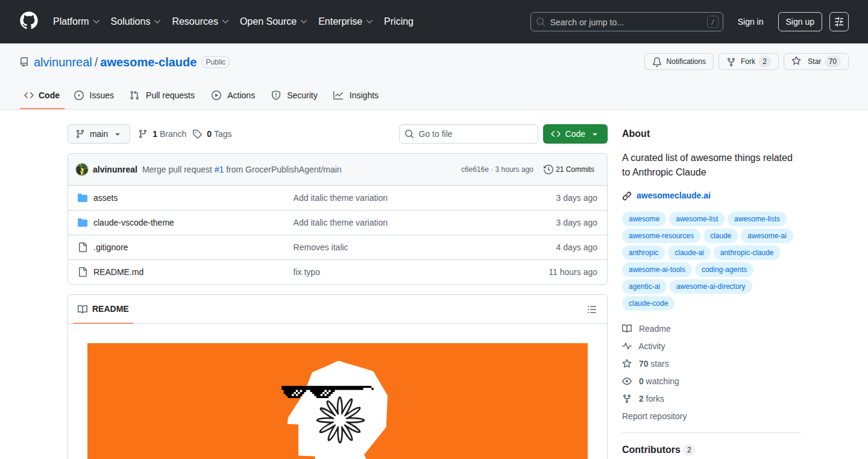Click the c6e616e commit hash
Image resolution: width=868 pixels, height=459 pixels.
tap(475, 169)
